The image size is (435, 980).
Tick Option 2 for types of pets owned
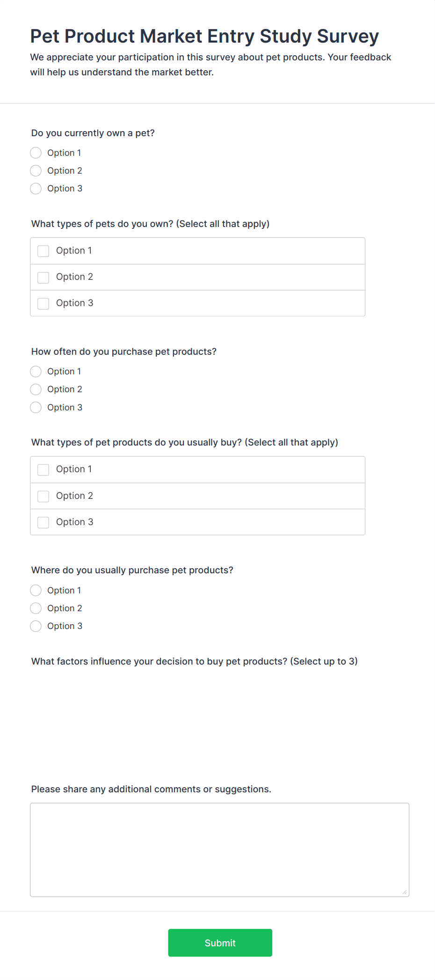(43, 277)
